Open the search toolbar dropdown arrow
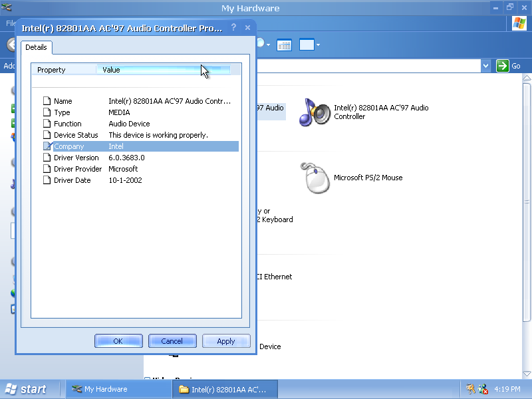Viewport: 532px width, 399px height. click(x=269, y=45)
